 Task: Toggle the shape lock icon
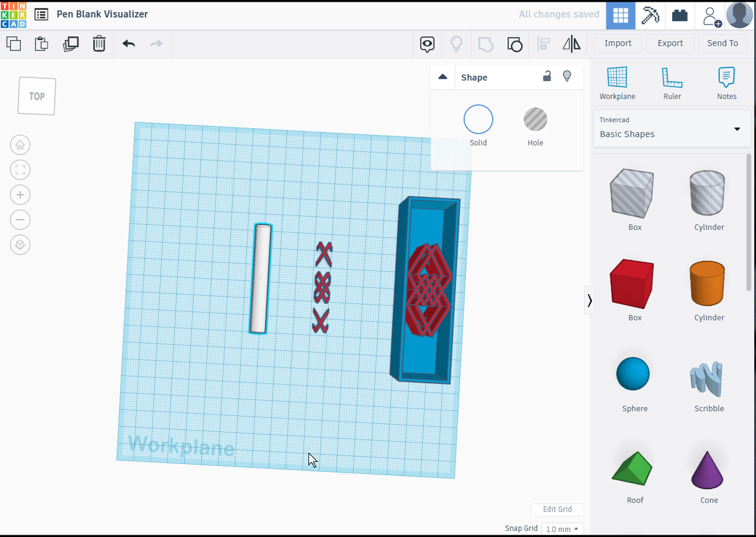coord(547,76)
